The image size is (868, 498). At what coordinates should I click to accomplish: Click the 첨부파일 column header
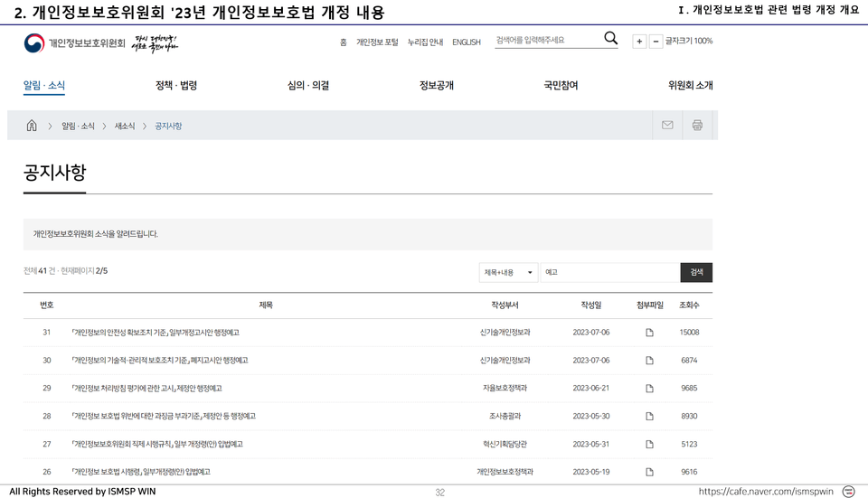650,305
